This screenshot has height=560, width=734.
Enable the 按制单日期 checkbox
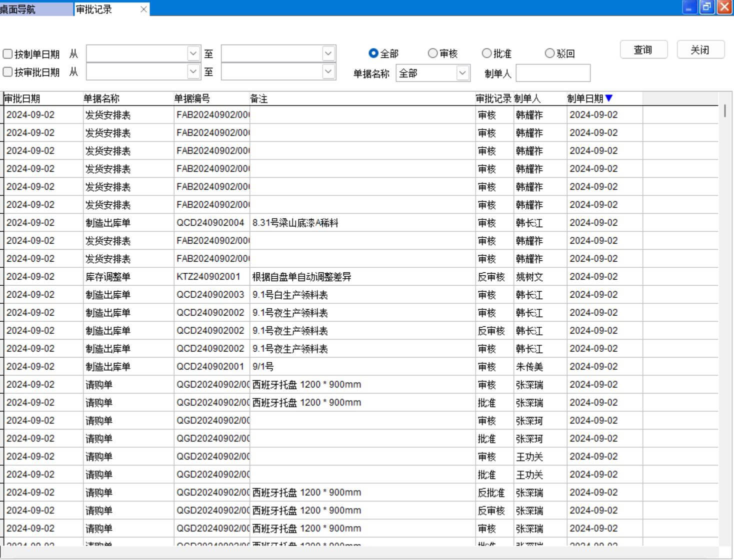[8, 54]
